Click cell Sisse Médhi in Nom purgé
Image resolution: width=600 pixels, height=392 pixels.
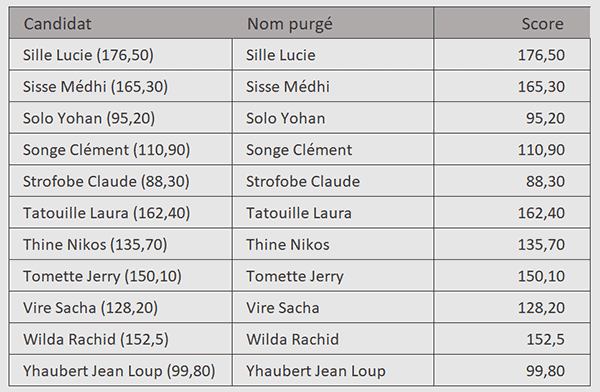(x=333, y=86)
